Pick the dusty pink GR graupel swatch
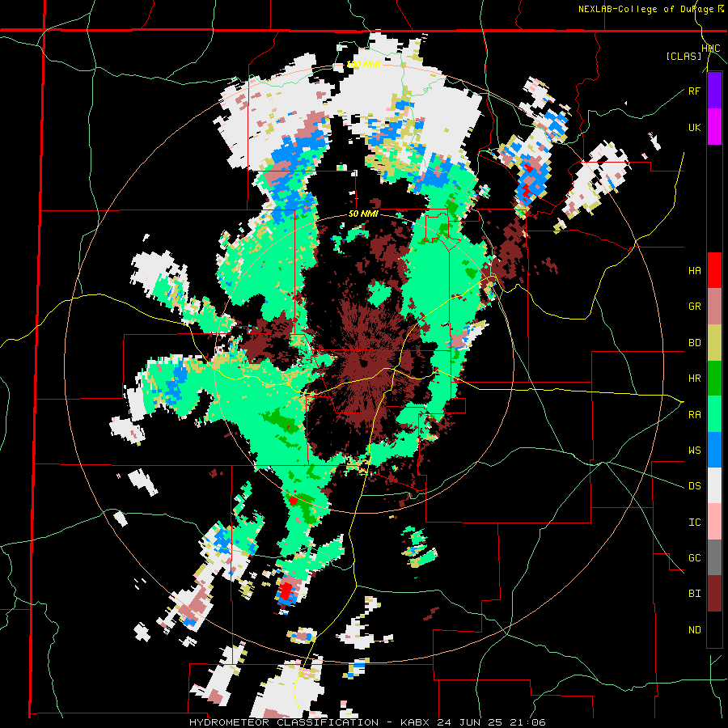Viewport: 728px width, 728px height. 714,307
